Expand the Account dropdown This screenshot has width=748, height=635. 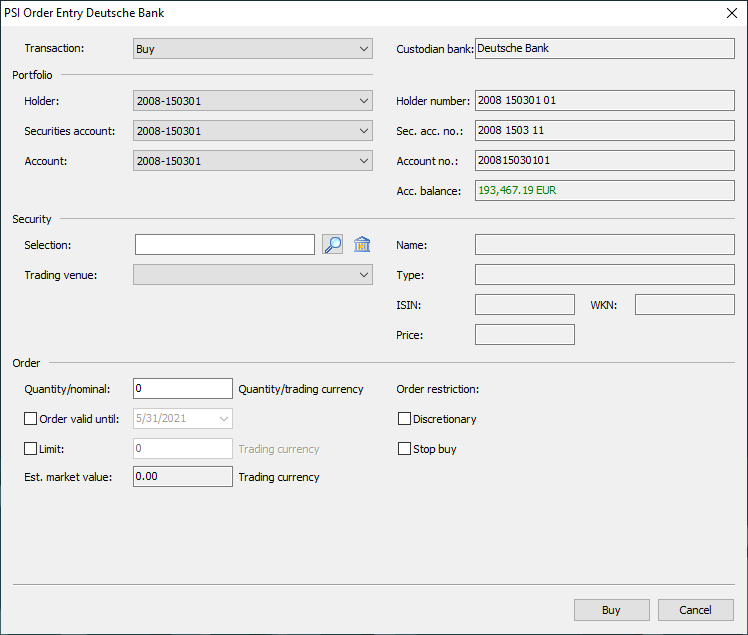point(252,161)
